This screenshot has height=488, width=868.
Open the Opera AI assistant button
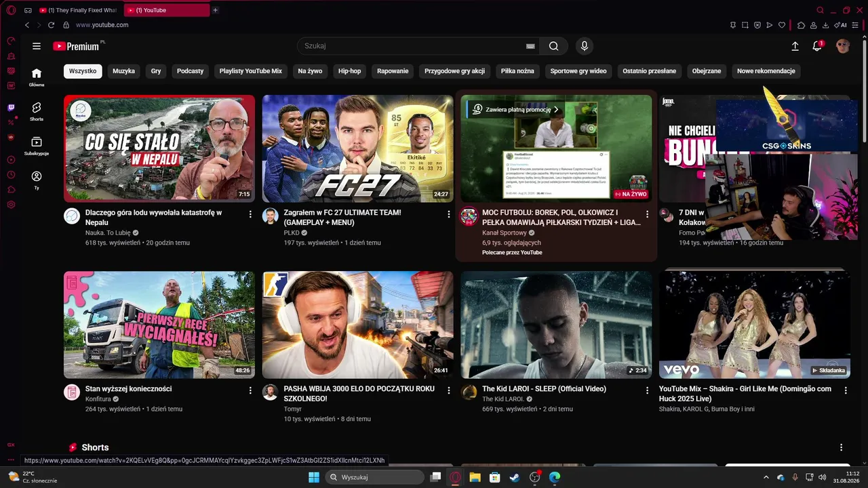tap(841, 25)
